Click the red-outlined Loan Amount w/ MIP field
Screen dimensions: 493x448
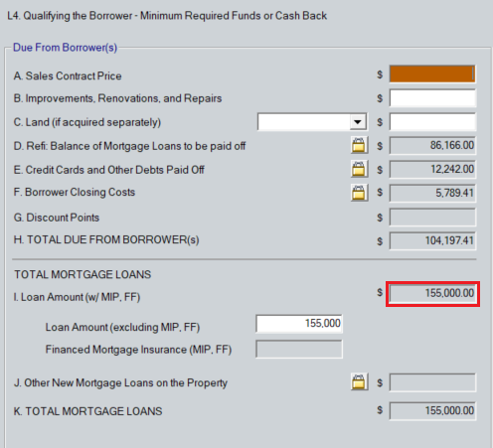[432, 294]
